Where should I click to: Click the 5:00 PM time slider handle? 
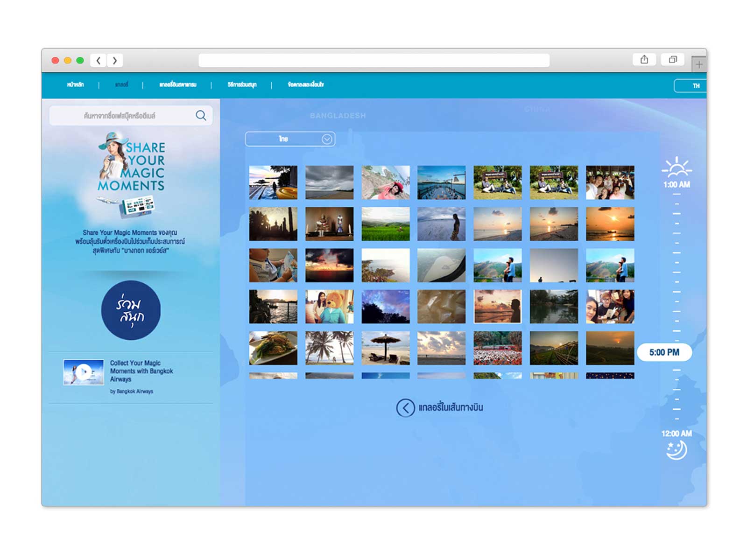pos(664,352)
